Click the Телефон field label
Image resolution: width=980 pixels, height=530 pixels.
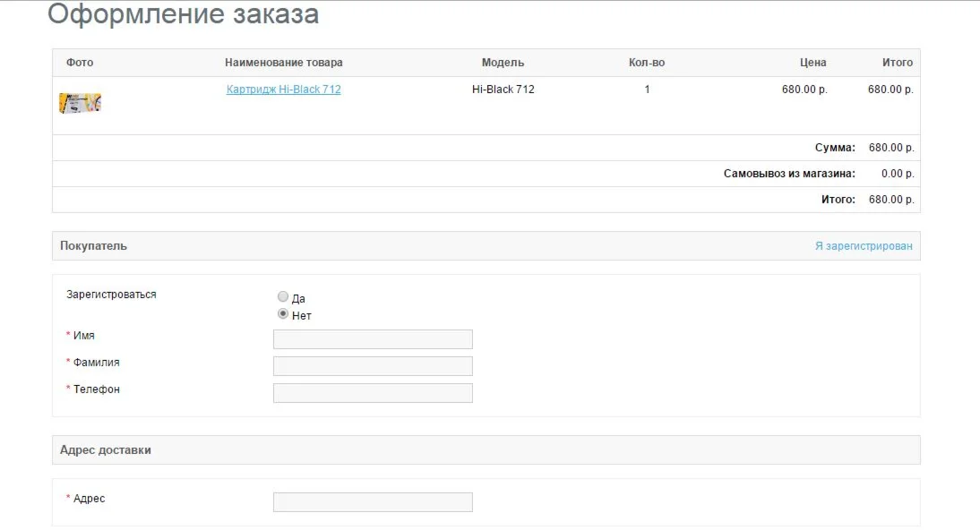[x=96, y=389]
